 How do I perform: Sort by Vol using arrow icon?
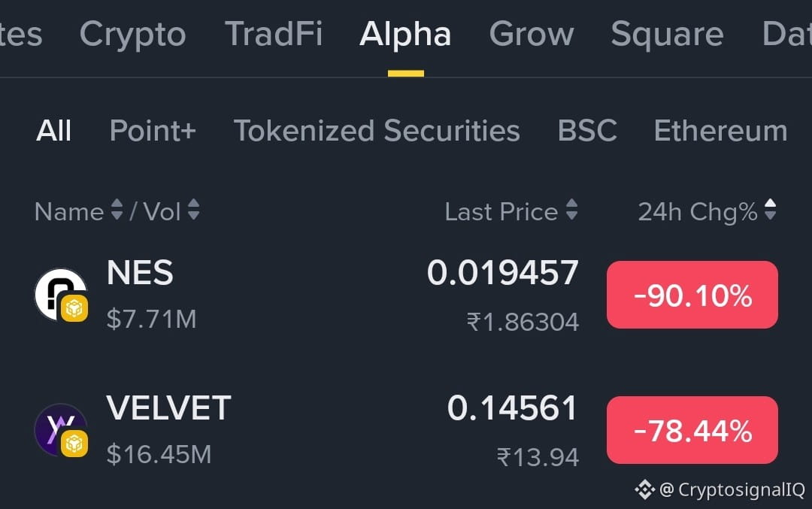point(194,210)
